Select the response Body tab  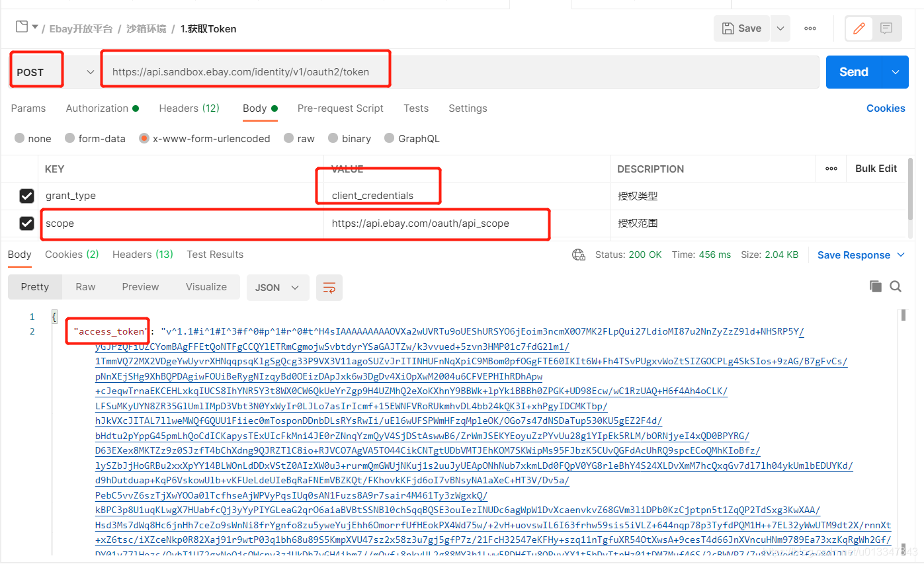pyautogui.click(x=20, y=255)
